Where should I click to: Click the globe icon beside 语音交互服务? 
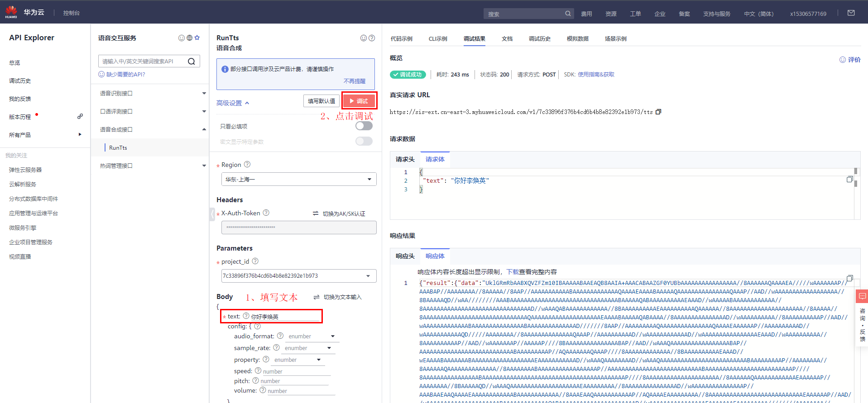(189, 38)
